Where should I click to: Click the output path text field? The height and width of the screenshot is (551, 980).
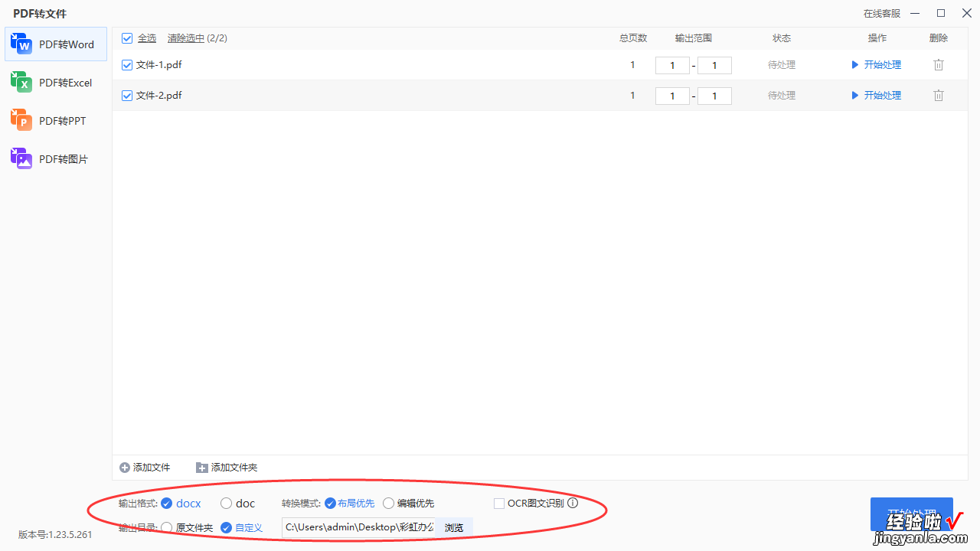358,528
